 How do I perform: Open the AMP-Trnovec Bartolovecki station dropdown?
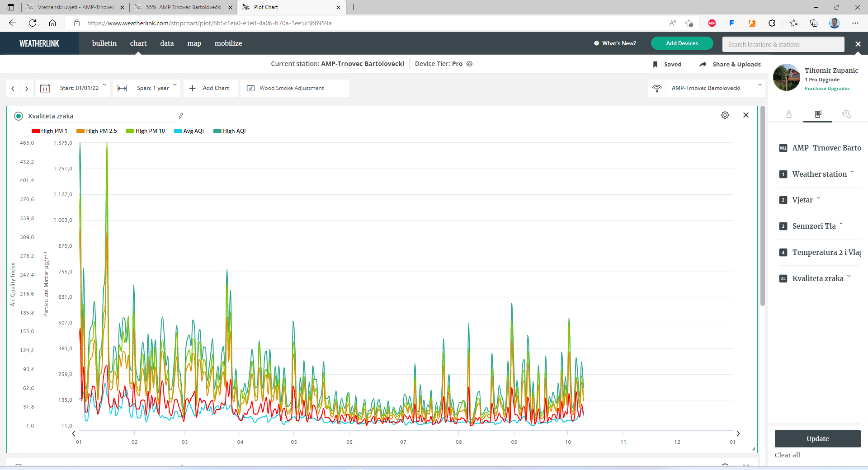(x=707, y=88)
